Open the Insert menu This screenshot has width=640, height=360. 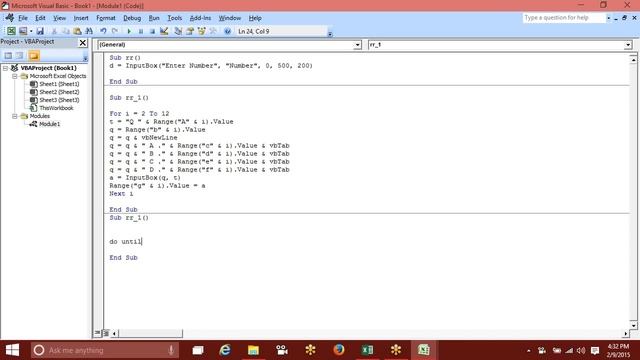(x=81, y=18)
